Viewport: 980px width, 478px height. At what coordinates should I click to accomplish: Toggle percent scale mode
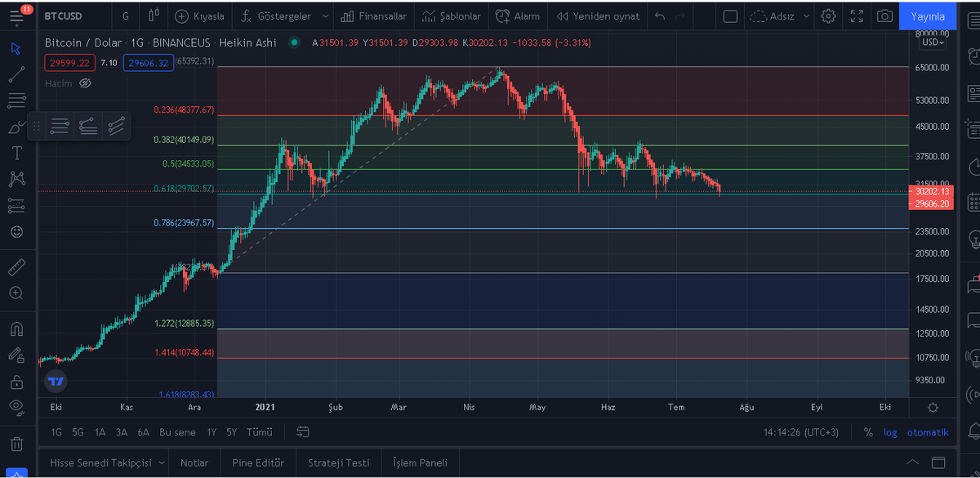(868, 431)
